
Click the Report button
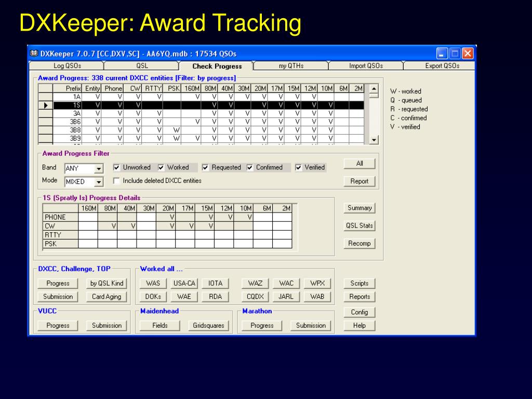coord(360,181)
